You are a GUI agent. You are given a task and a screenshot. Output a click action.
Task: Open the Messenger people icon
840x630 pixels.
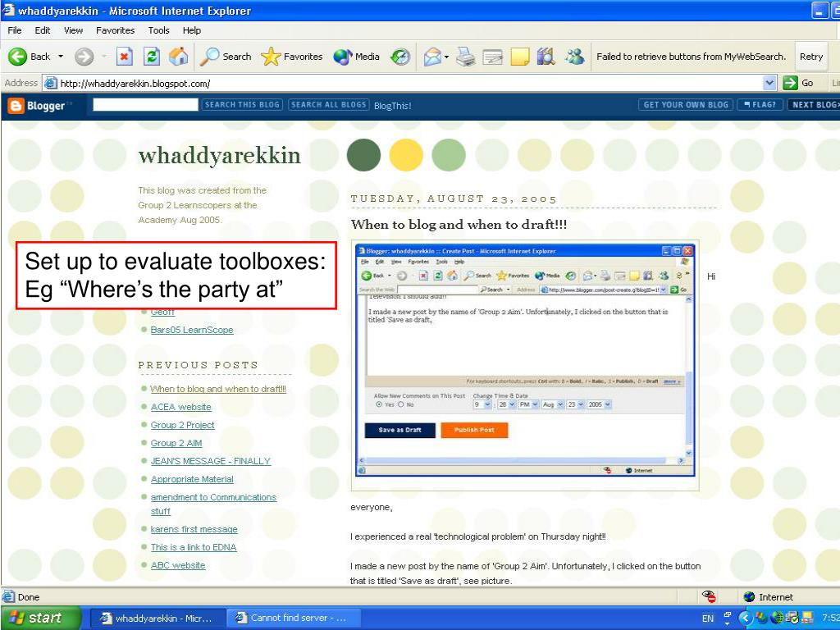click(x=575, y=57)
